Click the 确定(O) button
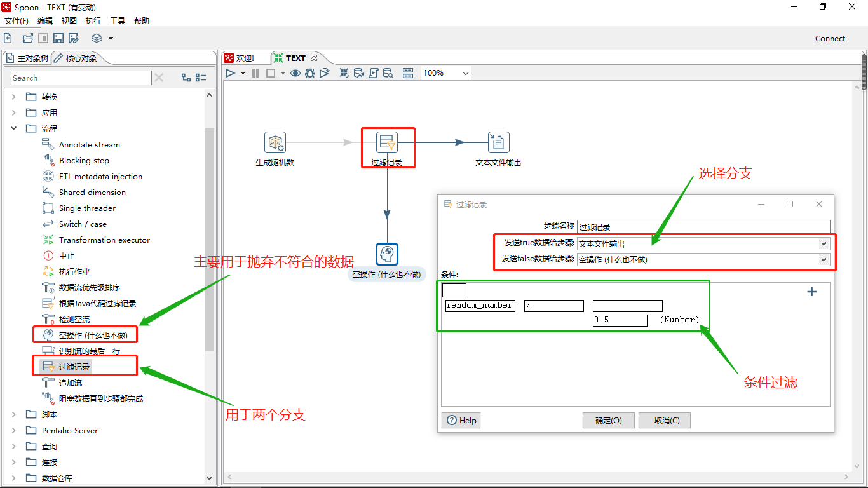Screen dimensions: 868x488 [x=609, y=421]
